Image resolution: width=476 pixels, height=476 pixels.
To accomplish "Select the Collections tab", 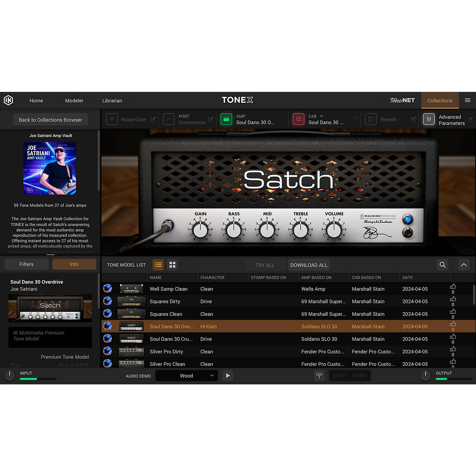I will [x=440, y=100].
